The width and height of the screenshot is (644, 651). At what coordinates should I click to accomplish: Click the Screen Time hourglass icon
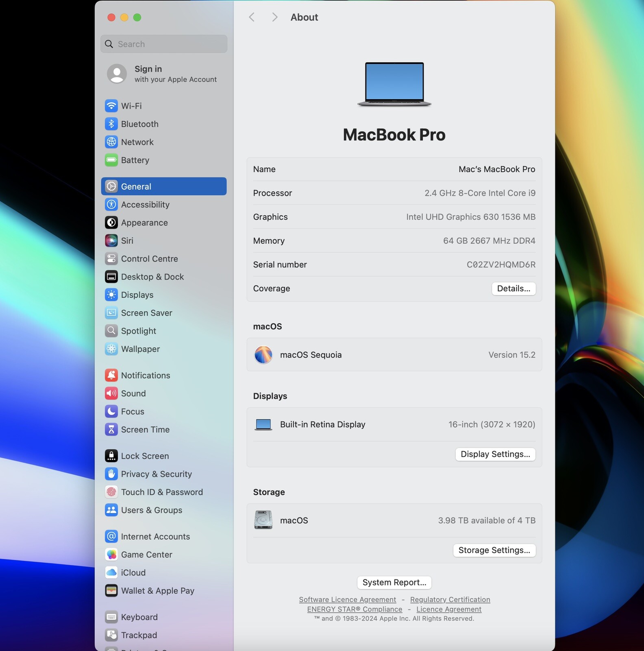coord(111,429)
